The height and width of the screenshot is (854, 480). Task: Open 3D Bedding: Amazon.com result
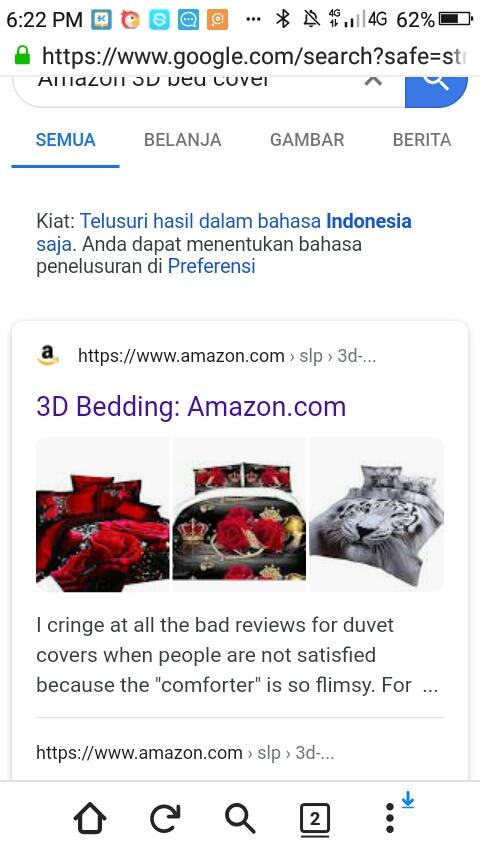(191, 407)
